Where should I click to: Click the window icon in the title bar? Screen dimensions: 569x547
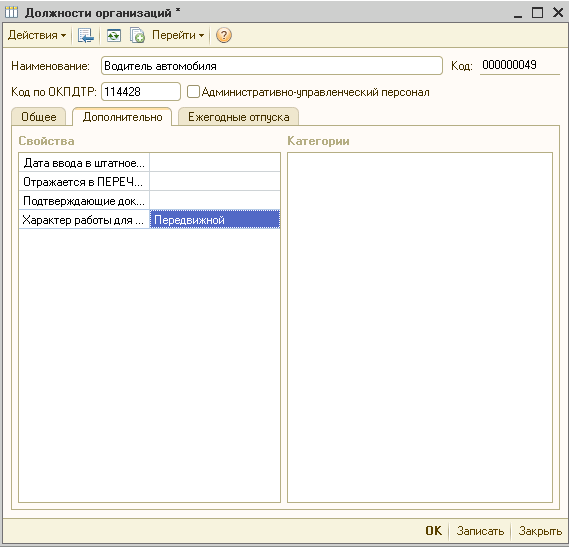pyautogui.click(x=11, y=12)
